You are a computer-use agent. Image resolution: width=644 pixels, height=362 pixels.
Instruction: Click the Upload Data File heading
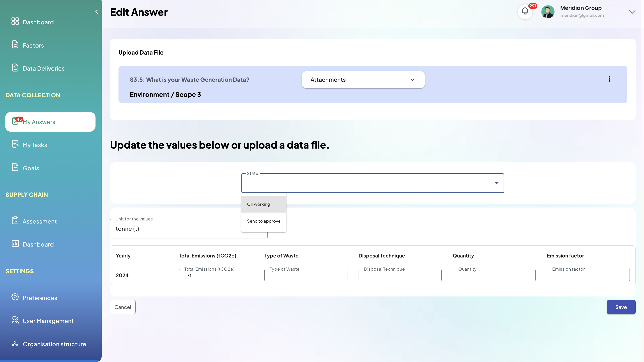point(141,53)
